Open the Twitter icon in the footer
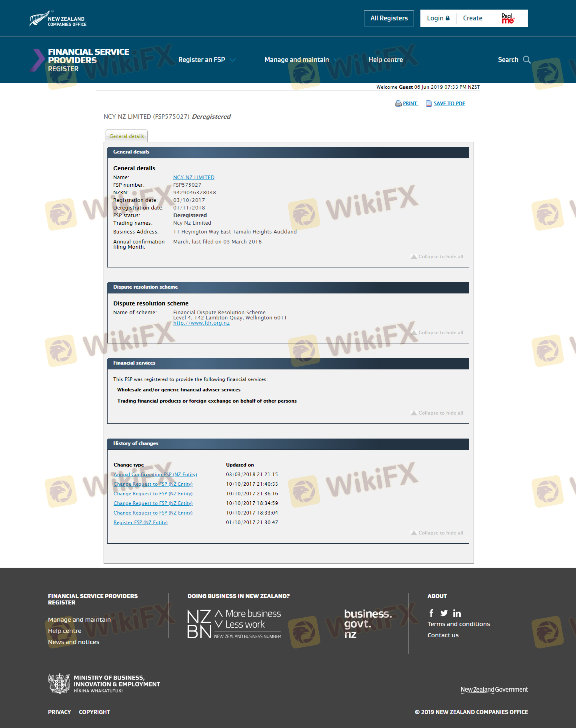The image size is (576, 728). 444,613
